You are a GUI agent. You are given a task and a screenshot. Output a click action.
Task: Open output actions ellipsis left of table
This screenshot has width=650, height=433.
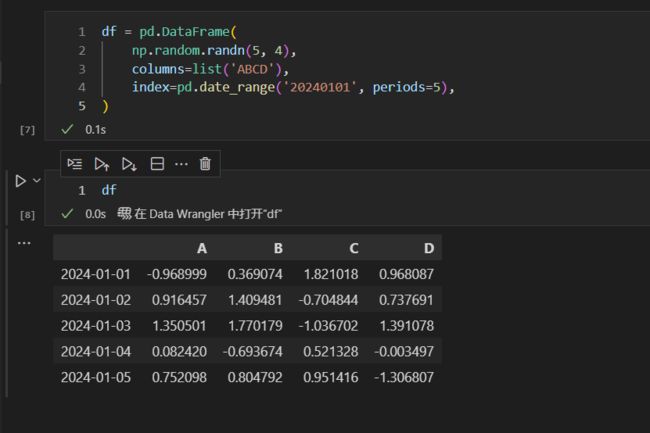[24, 243]
